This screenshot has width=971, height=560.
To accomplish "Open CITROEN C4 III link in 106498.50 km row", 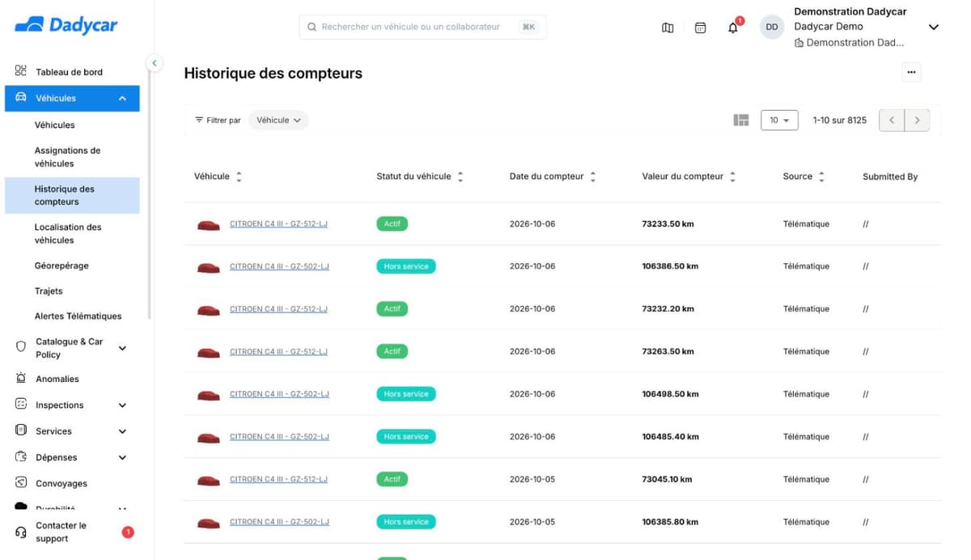I will [279, 394].
